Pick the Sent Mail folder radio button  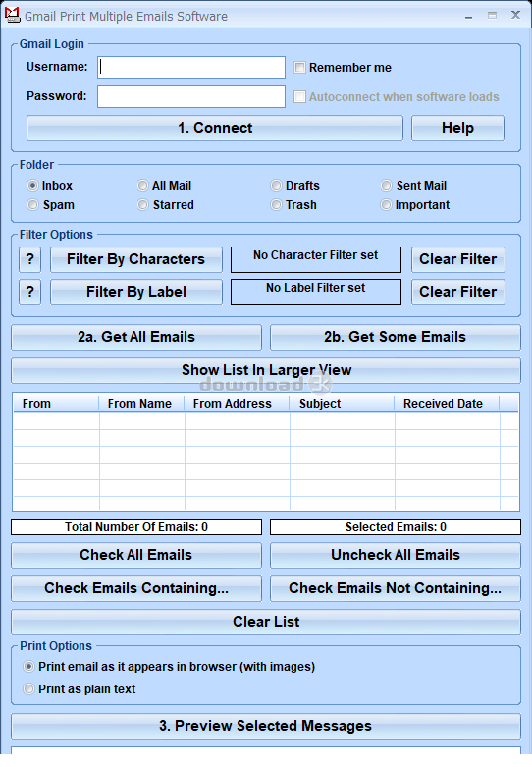click(387, 186)
